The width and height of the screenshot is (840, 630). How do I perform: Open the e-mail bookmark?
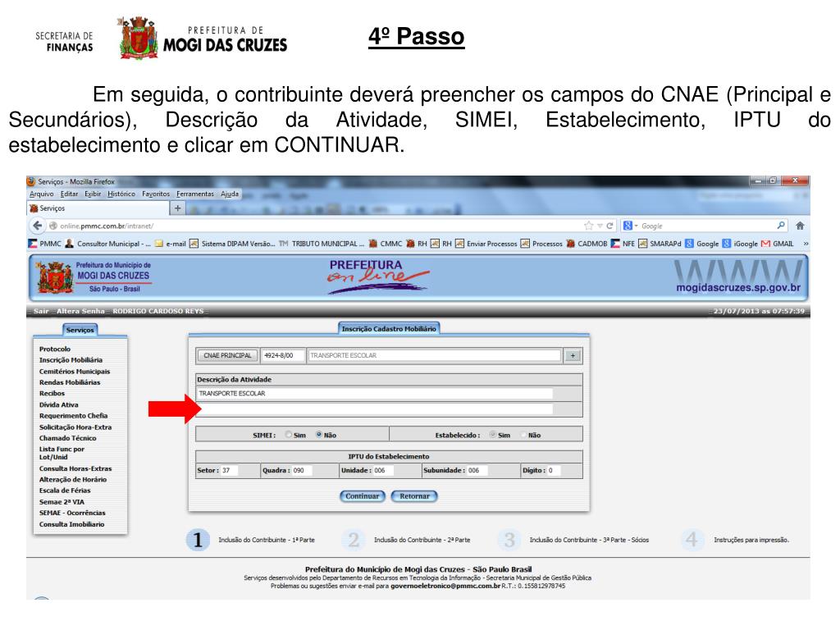pyautogui.click(x=171, y=244)
